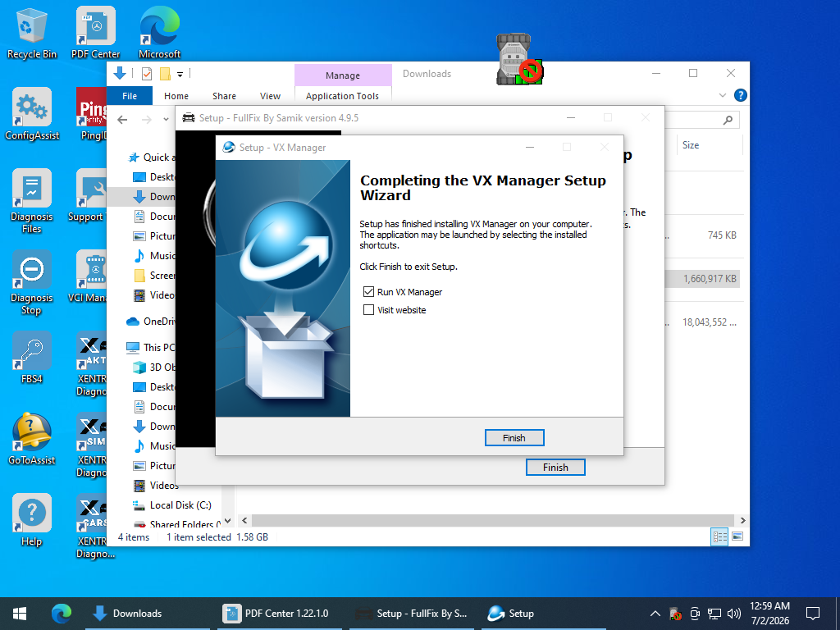The width and height of the screenshot is (840, 630).
Task: Open Edge from the taskbar
Action: coord(62,614)
